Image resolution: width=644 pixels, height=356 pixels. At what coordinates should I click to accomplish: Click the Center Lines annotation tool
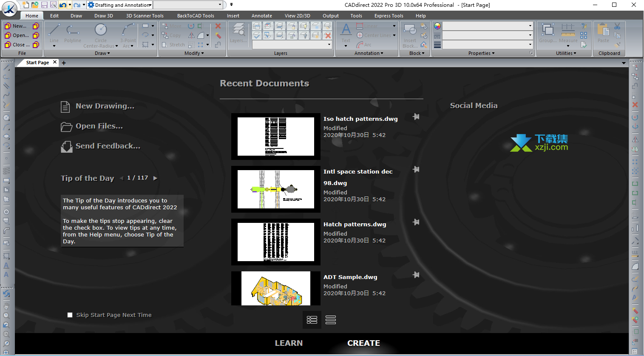(x=374, y=35)
